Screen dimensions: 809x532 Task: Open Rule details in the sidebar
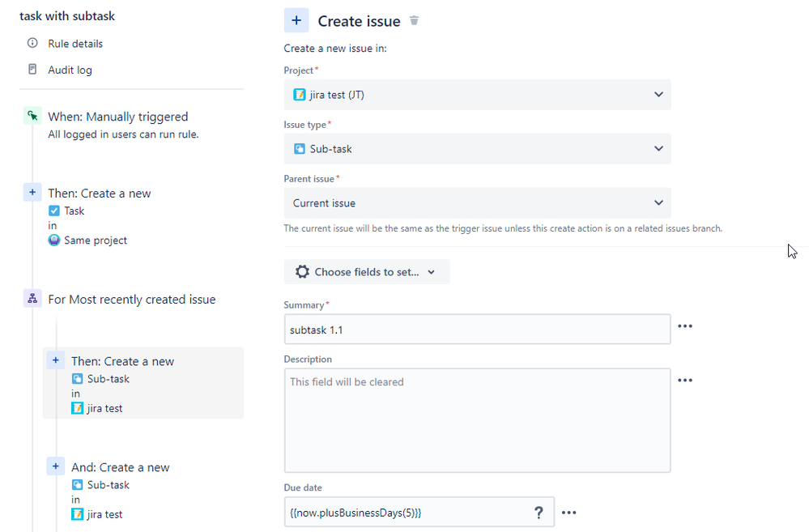[x=75, y=44]
